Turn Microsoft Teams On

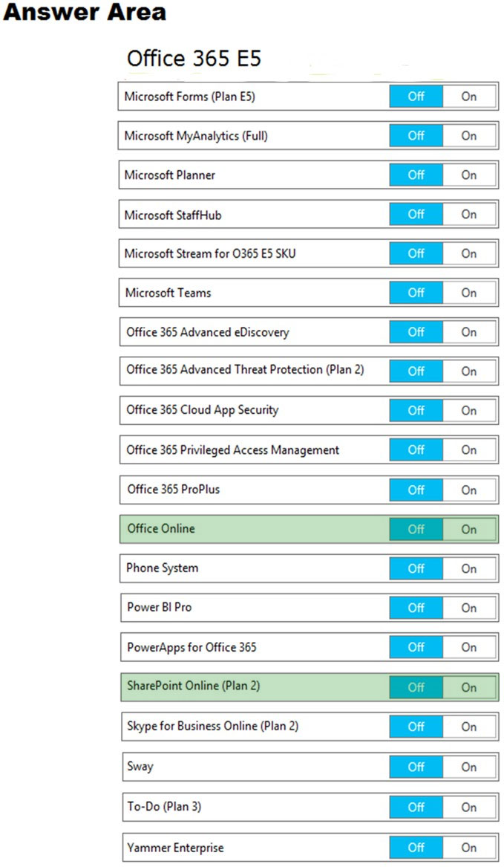pos(469,293)
